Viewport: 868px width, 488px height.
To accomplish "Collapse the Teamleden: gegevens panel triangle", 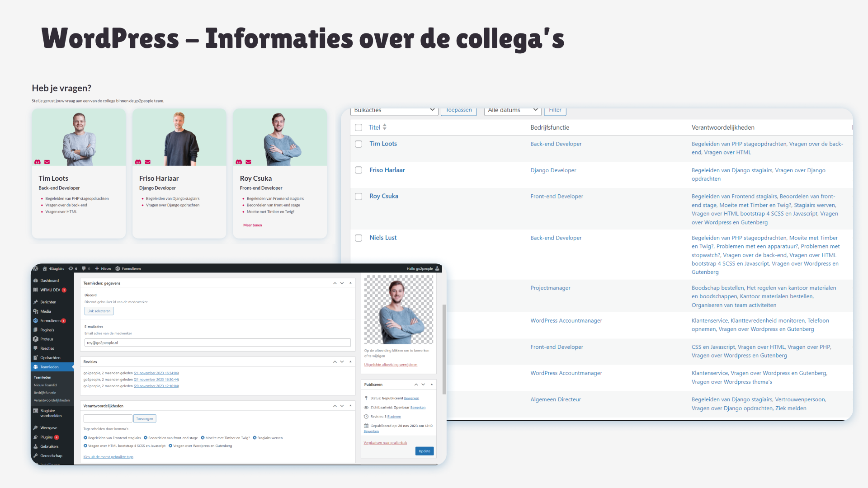I will pyautogui.click(x=350, y=283).
